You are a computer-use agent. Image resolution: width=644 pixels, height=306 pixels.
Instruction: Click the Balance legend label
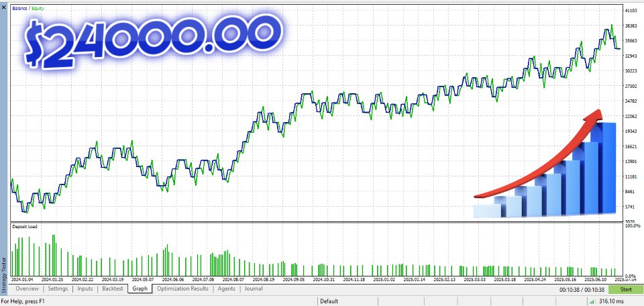pyautogui.click(x=19, y=8)
